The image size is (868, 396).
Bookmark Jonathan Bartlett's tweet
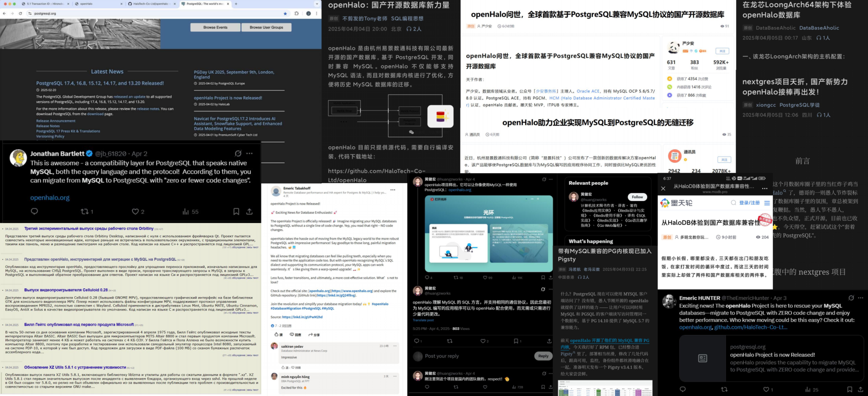click(x=236, y=211)
